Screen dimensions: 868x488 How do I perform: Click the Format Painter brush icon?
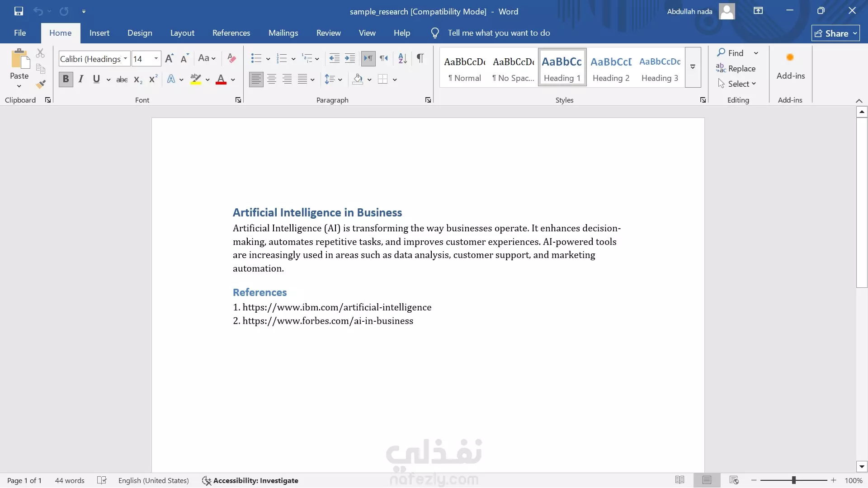coord(41,84)
